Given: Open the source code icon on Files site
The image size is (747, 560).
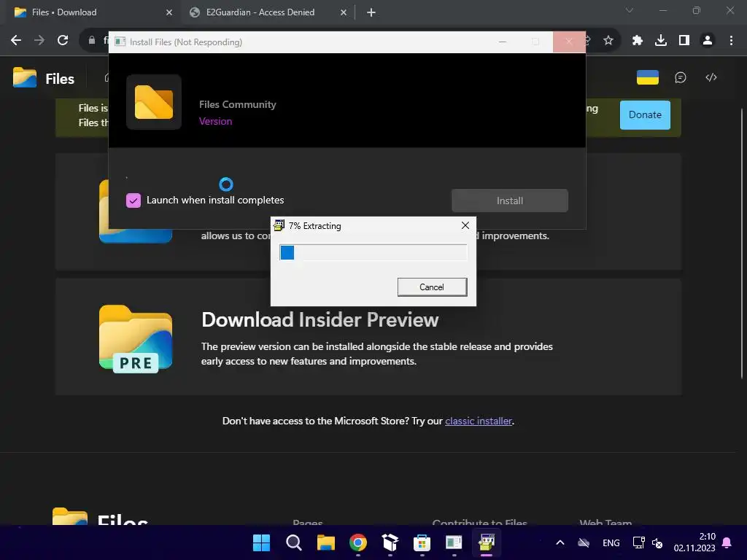Looking at the screenshot, I should coord(711,77).
